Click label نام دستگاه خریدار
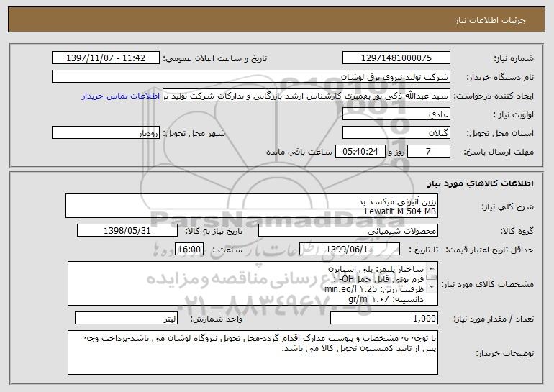The height and width of the screenshot is (392, 554). coord(500,77)
